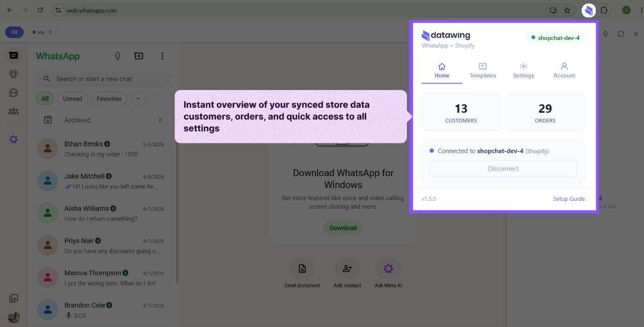The image size is (644, 327).
Task: Click the Ask Meta AI icon
Action: click(x=388, y=269)
